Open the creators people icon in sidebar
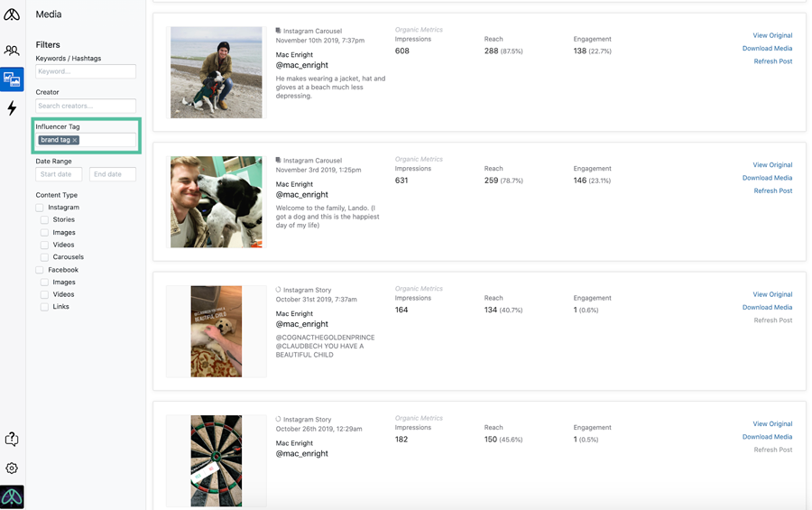812x510 pixels. click(12, 51)
